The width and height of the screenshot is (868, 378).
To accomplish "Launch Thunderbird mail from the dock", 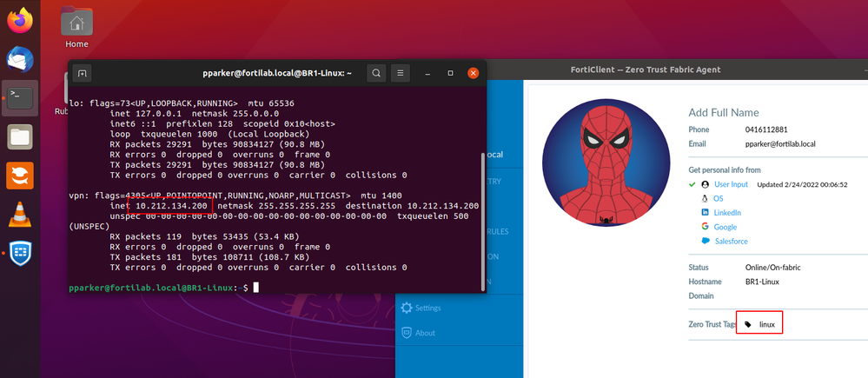I will coord(21,60).
